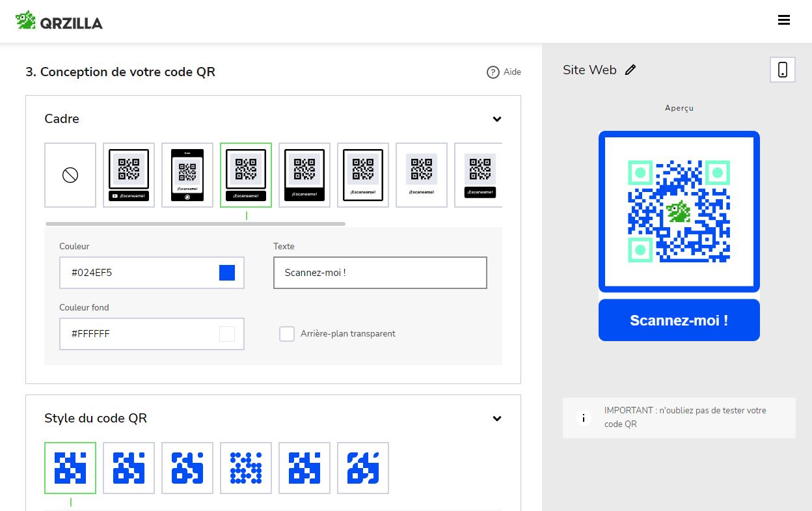
Task: Switch to mobile phone preview icon
Action: coord(783,70)
